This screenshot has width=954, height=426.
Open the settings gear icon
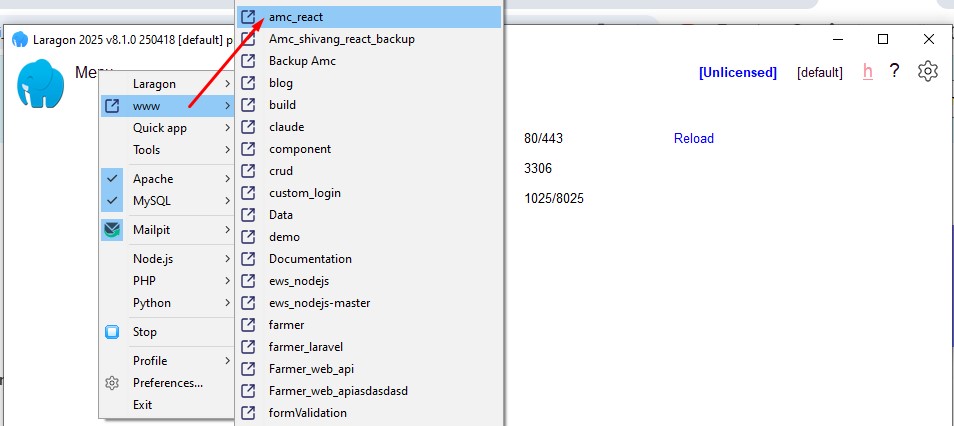[928, 71]
